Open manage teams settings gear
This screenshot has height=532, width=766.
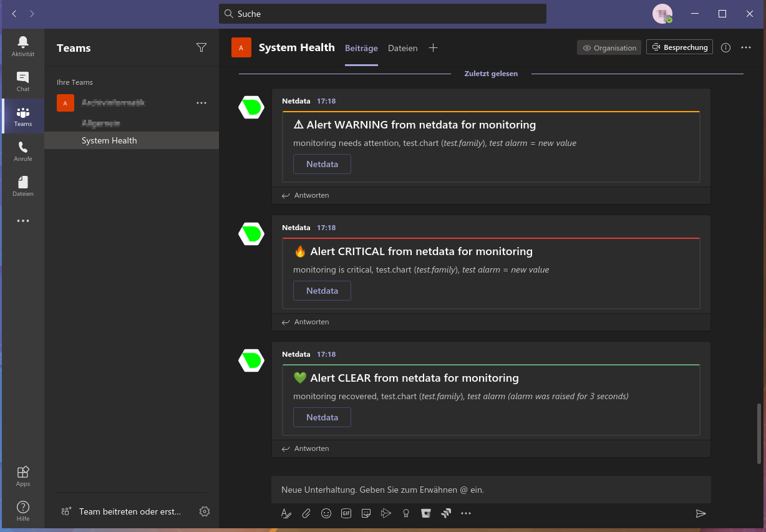point(205,511)
